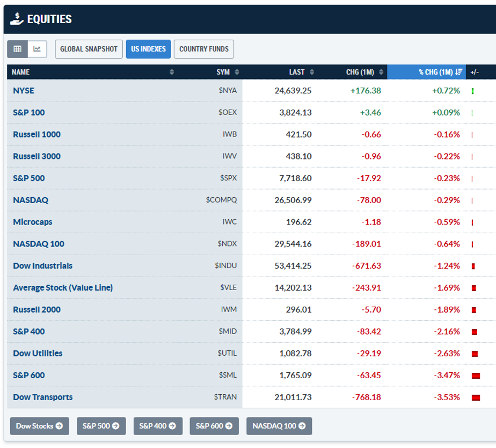Click the IWV symbol
The width and height of the screenshot is (496, 448).
(230, 156)
